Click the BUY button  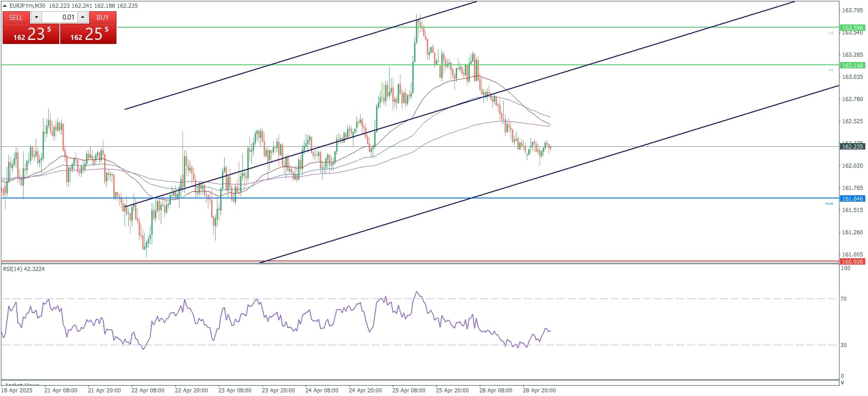pos(103,17)
